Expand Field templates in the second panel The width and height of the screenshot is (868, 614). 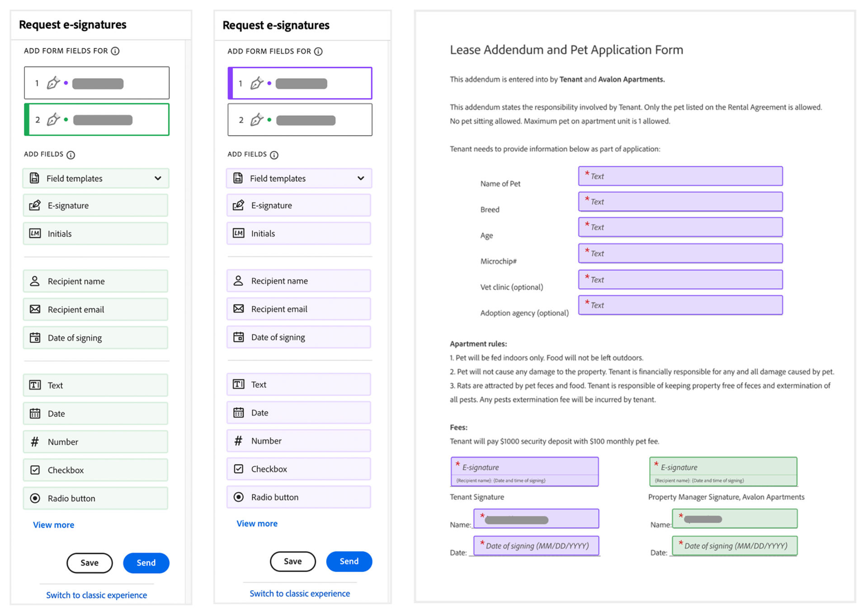(x=299, y=178)
